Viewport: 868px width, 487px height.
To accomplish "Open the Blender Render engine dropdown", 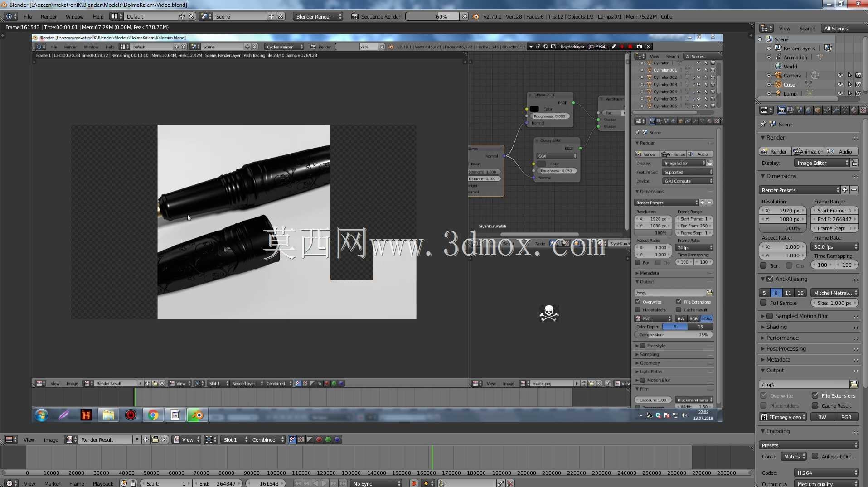I will pyautogui.click(x=318, y=16).
